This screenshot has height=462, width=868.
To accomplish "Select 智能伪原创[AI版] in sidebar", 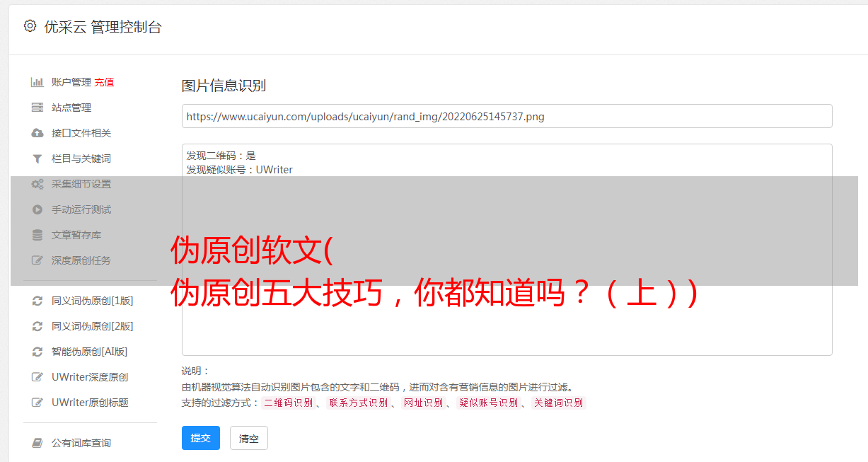I will pyautogui.click(x=90, y=352).
